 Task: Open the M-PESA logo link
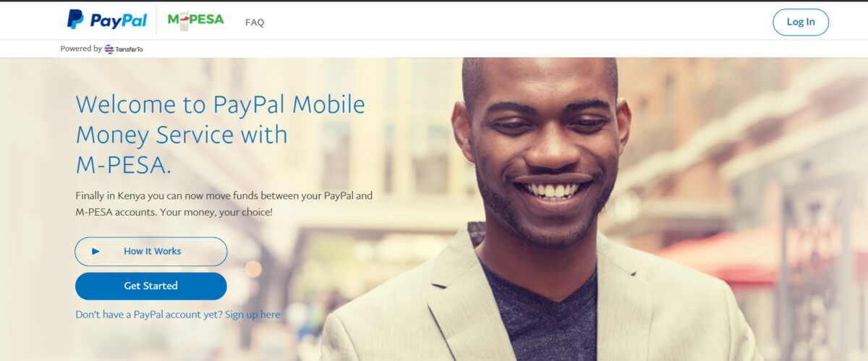click(x=195, y=20)
